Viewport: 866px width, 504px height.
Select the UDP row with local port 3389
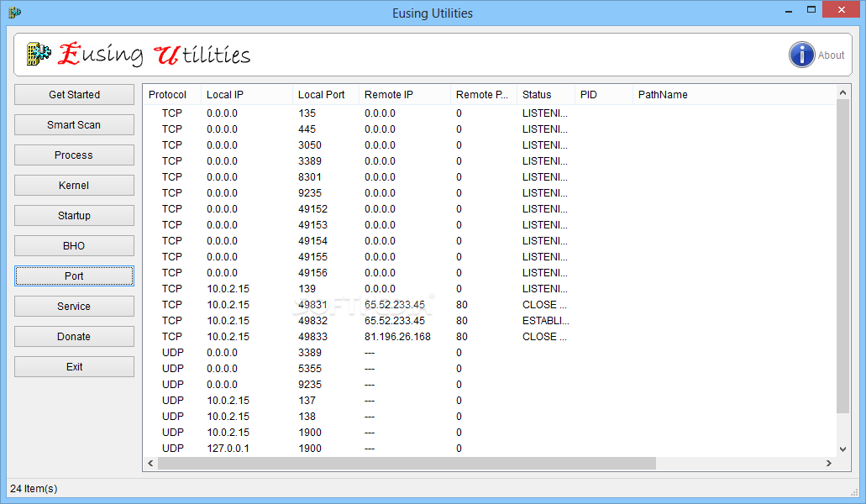[x=490, y=353]
